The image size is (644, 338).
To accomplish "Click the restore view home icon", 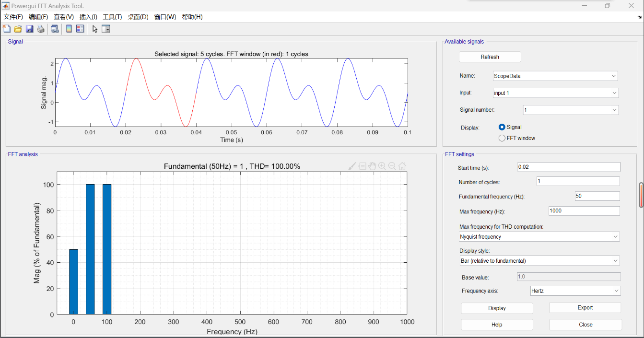I will tap(402, 166).
